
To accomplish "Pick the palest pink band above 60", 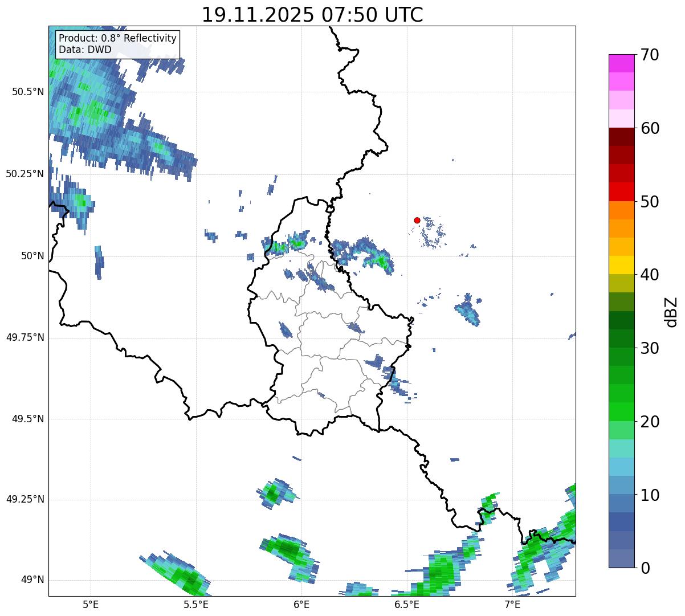I will coord(621,119).
